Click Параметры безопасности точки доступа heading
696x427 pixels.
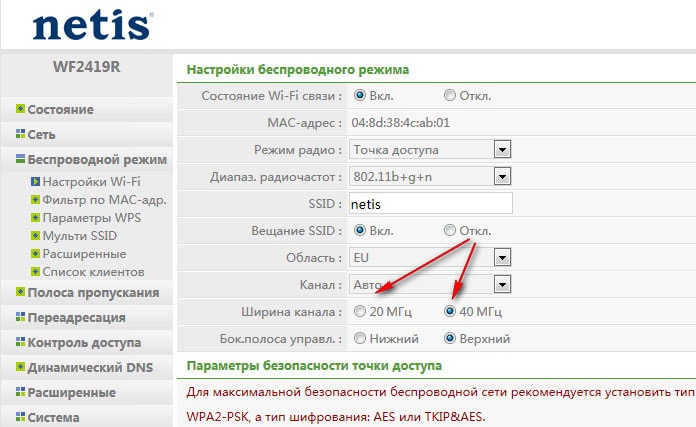tap(314, 365)
